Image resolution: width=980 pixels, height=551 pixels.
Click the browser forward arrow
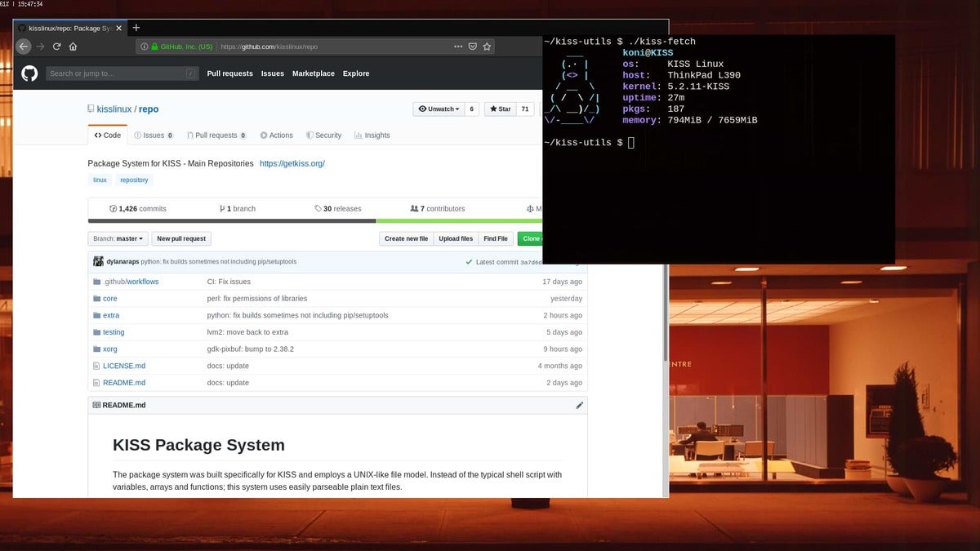(41, 47)
